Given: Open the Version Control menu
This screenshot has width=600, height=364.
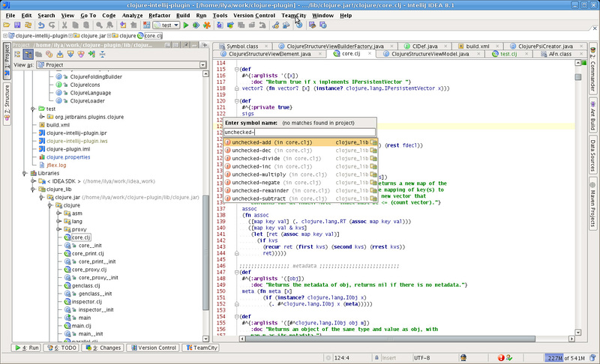Looking at the screenshot, I should click(x=254, y=16).
